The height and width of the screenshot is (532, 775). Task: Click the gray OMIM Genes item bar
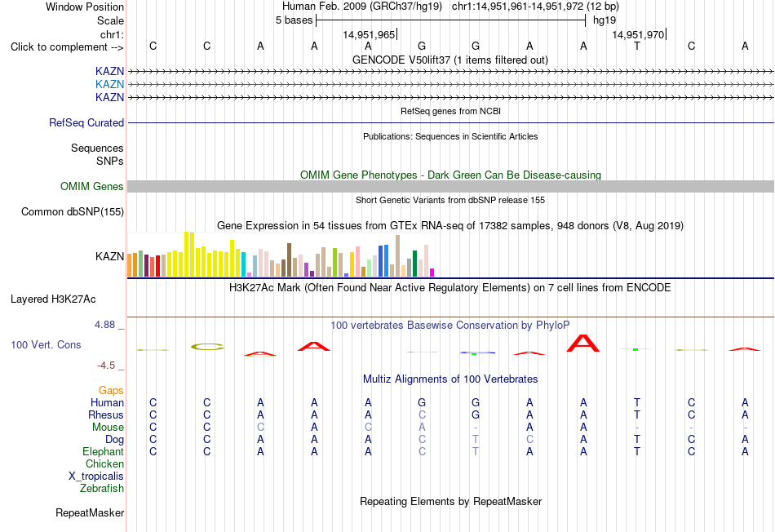[x=450, y=186]
